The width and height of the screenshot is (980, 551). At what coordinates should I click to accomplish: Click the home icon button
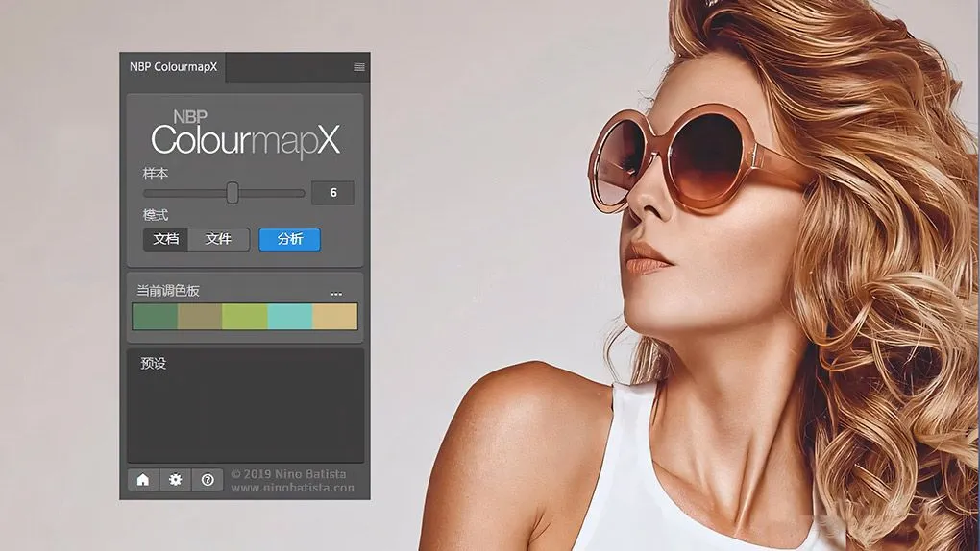pyautogui.click(x=143, y=479)
